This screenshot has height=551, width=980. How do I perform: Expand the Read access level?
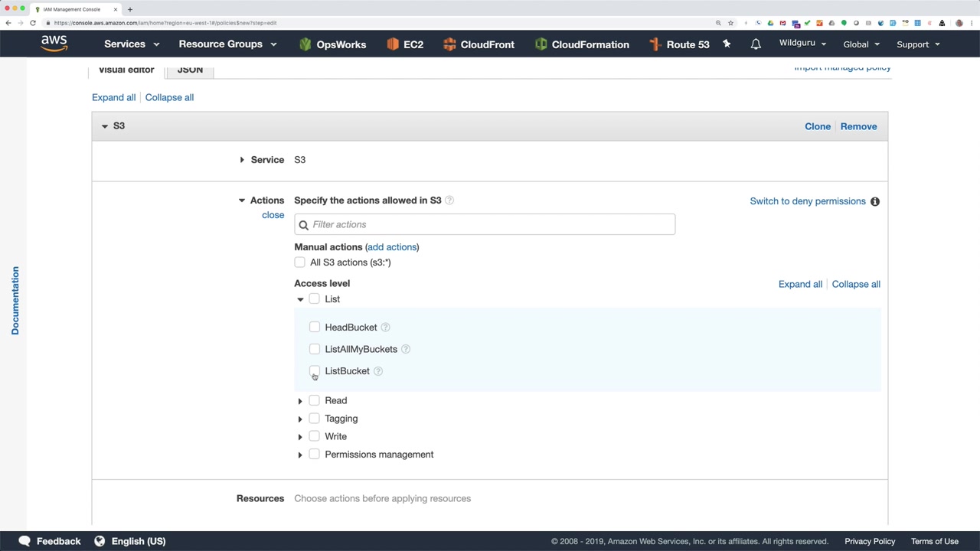tap(300, 401)
